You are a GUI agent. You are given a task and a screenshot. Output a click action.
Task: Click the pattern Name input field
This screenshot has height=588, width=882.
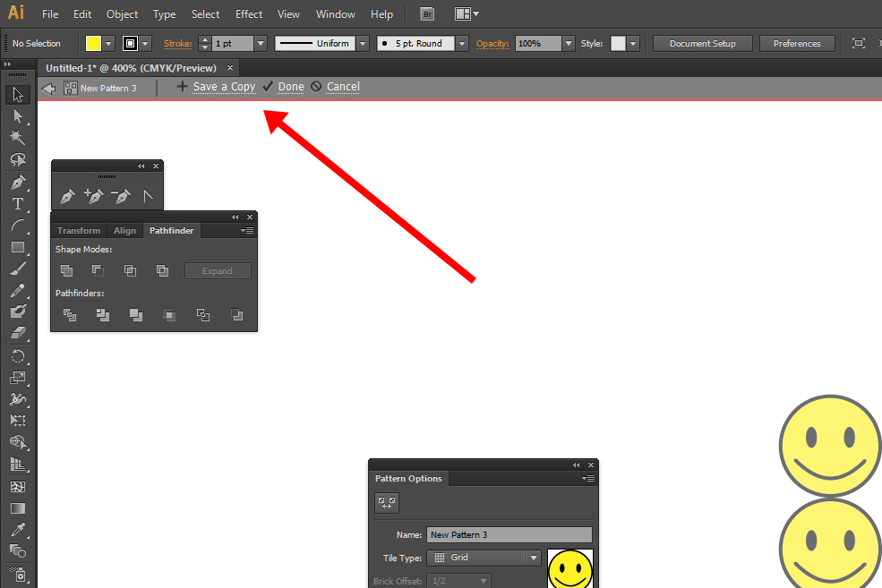(x=509, y=535)
